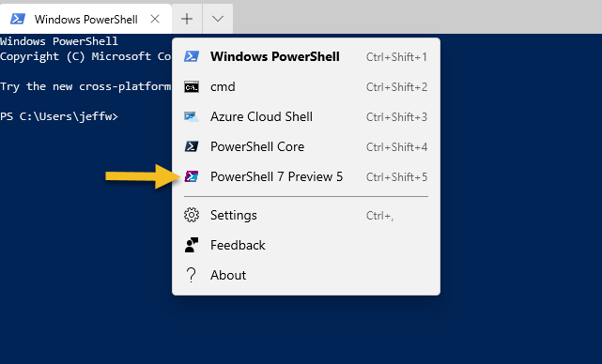Click the Feedback person icon
The image size is (602, 364).
coord(192,245)
